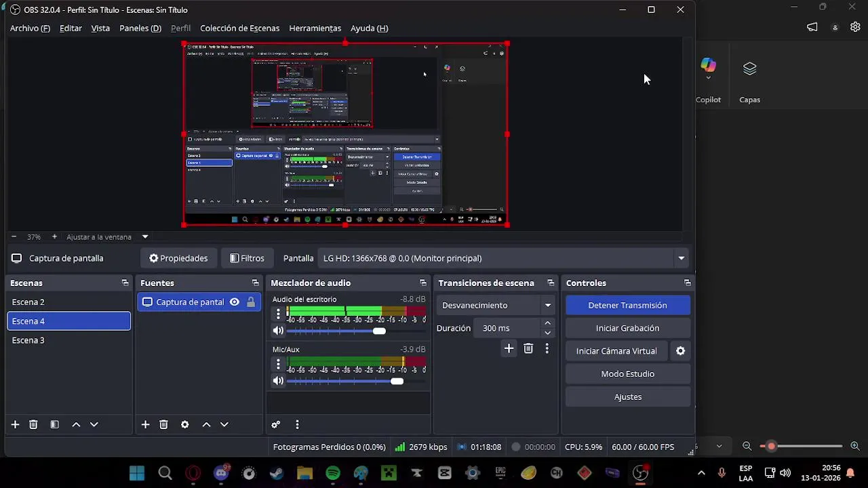Click Detener Transmisión button
The height and width of the screenshot is (488, 868).
pos(628,305)
